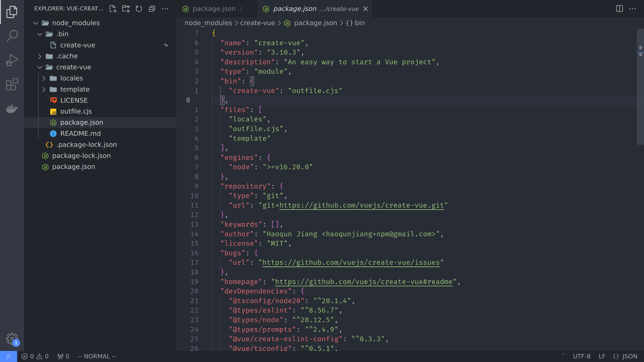The height and width of the screenshot is (362, 644).
Task: Open the Docker extension panel
Action: coord(12,109)
